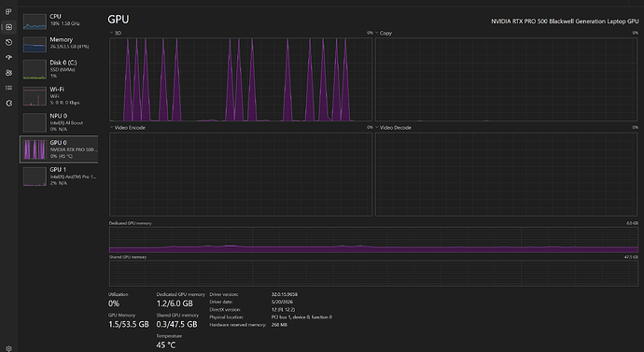Viewport: 644px width, 352px height.
Task: Click the 0.3/47.5 GB shared memory value
Action: 177,325
